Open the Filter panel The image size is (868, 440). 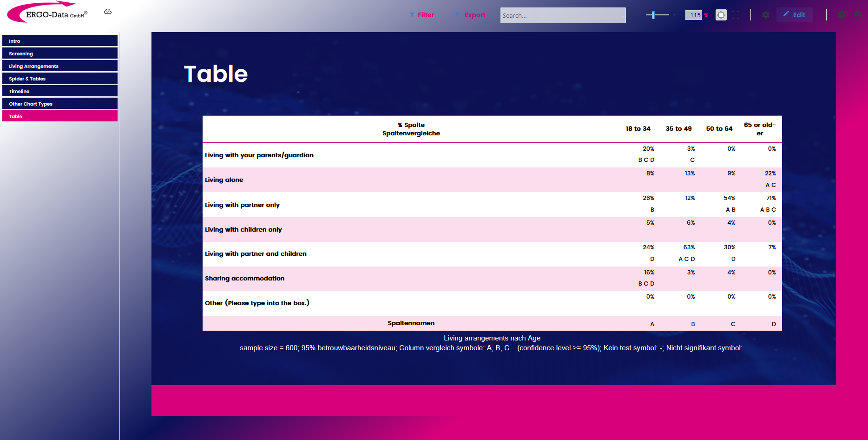422,15
